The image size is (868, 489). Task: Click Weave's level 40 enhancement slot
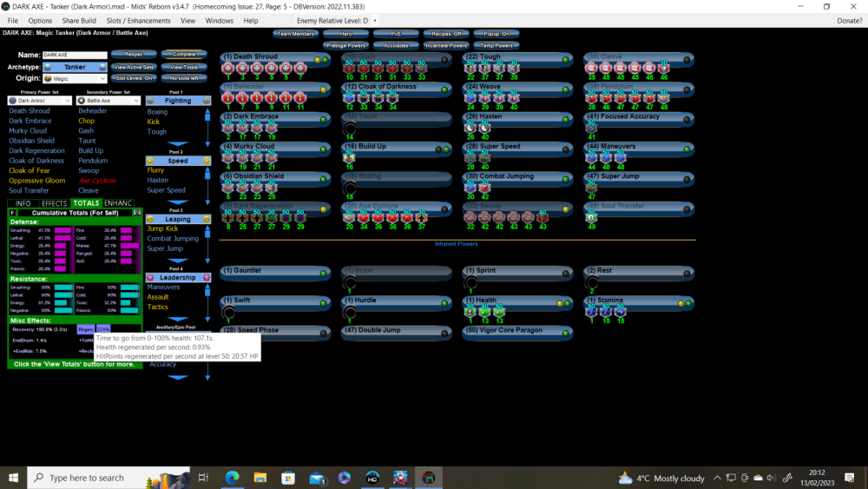(514, 98)
